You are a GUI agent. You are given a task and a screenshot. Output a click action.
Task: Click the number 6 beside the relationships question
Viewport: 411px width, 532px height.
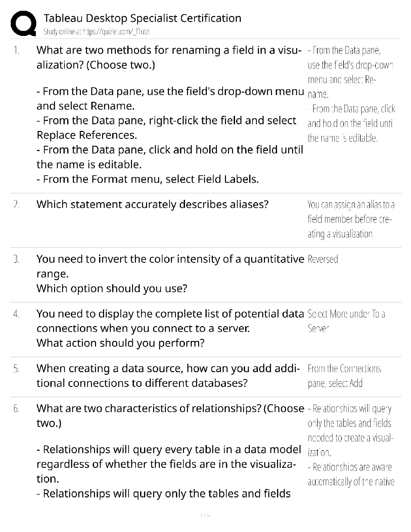tap(16, 409)
